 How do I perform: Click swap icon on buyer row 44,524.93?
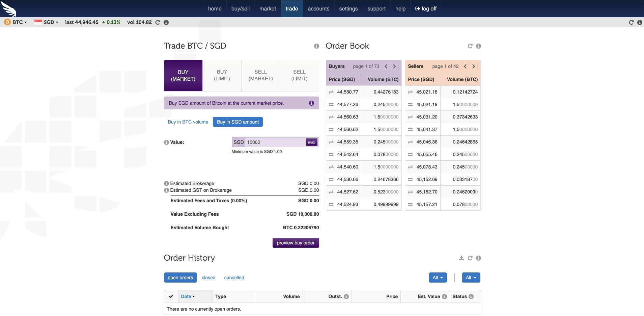pos(331,204)
